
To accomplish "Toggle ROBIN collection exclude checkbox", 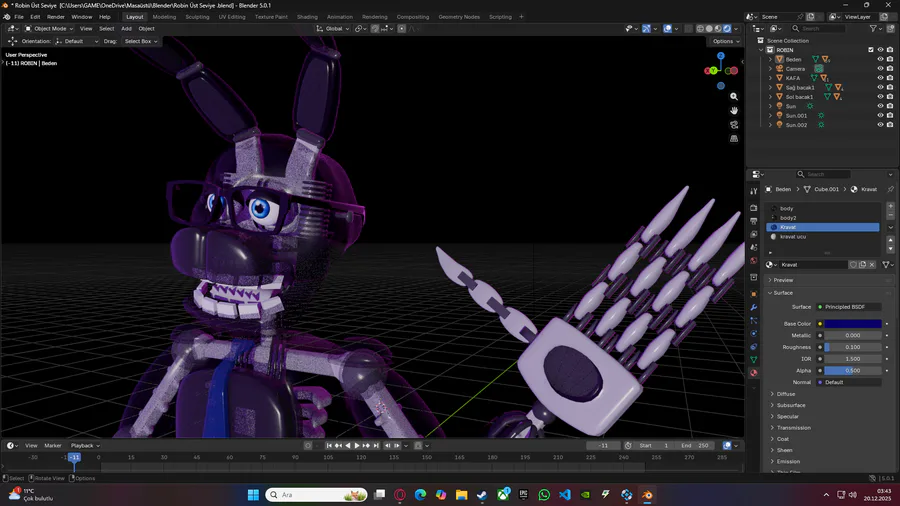I will coord(871,50).
